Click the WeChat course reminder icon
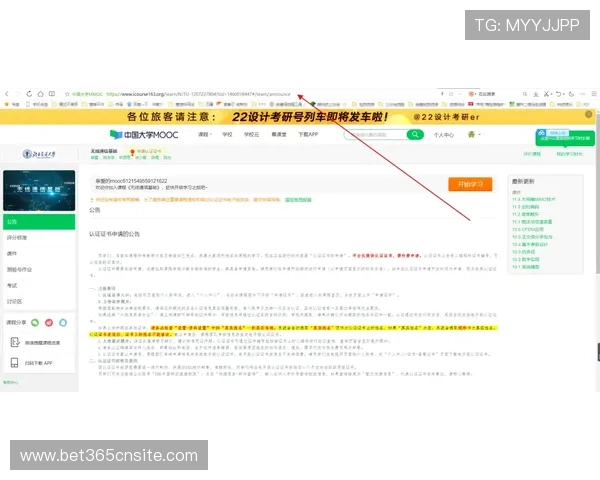The width and height of the screenshot is (600, 480). tap(15, 342)
